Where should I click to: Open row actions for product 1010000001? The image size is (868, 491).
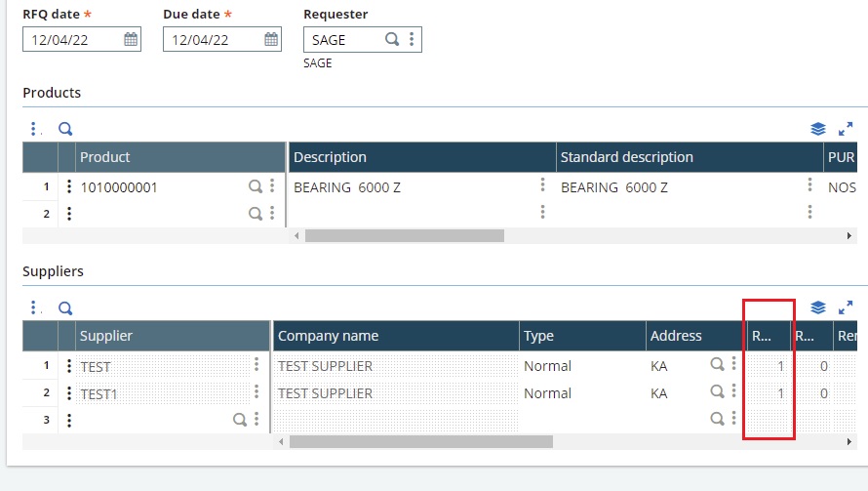(69, 186)
